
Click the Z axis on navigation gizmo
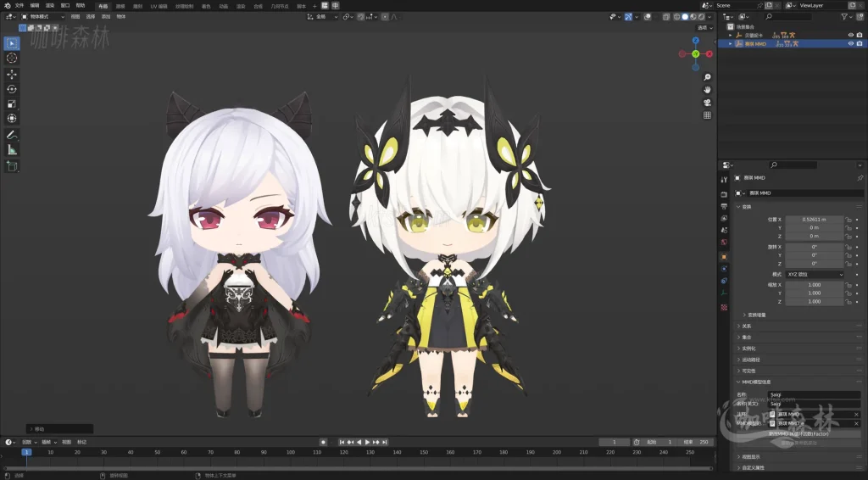tap(696, 41)
